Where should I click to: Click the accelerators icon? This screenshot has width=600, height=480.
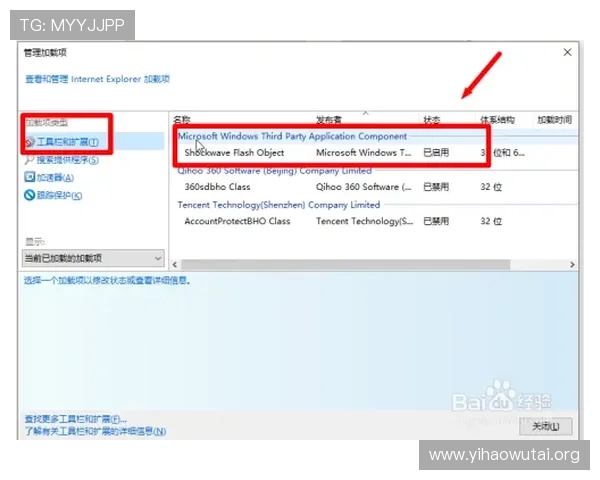coord(29,177)
